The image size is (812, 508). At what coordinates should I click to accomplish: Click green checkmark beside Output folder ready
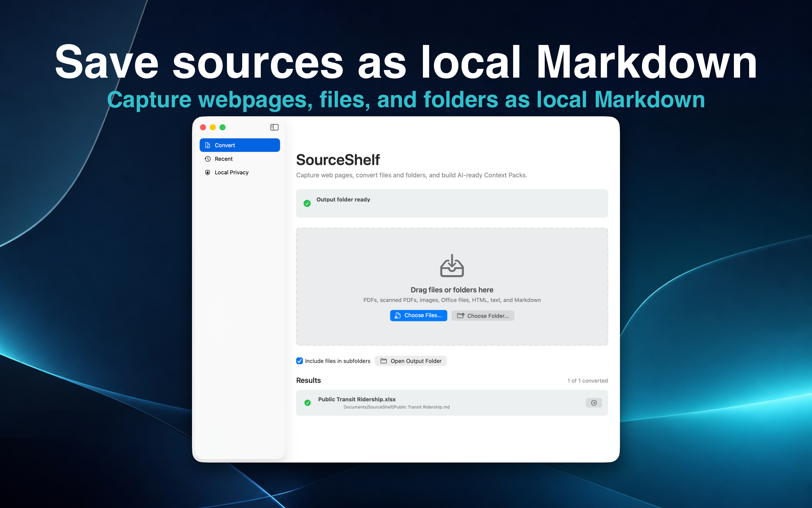point(307,203)
